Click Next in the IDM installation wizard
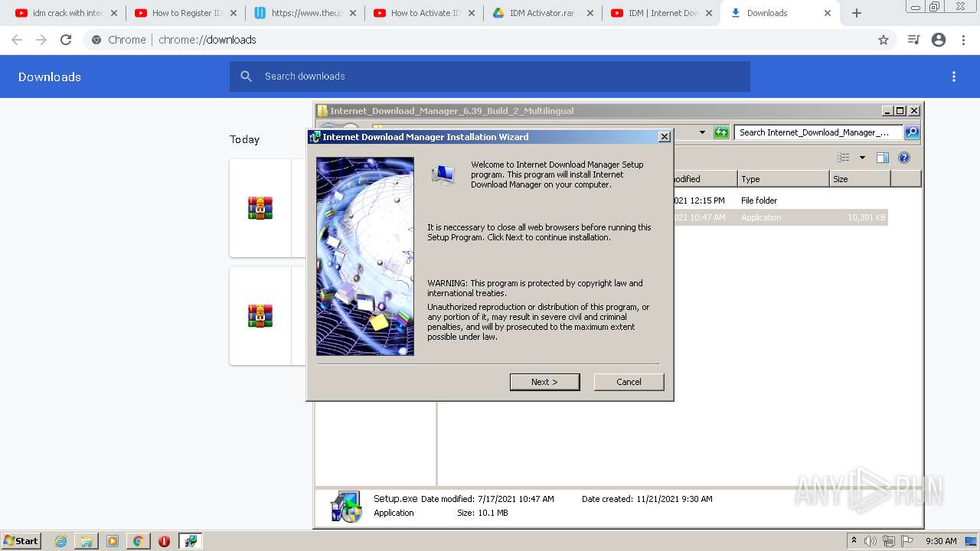Viewport: 980px width, 551px height. [544, 382]
